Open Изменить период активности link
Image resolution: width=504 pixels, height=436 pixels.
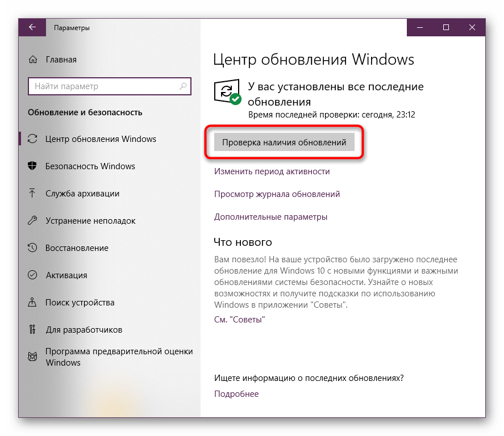272,171
